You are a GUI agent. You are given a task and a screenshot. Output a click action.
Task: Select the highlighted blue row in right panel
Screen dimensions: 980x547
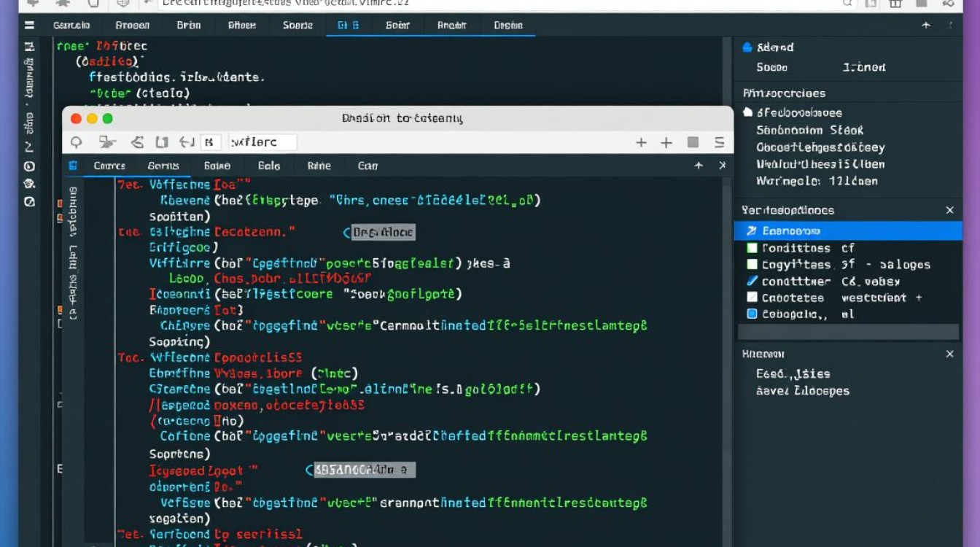pyautogui.click(x=847, y=230)
